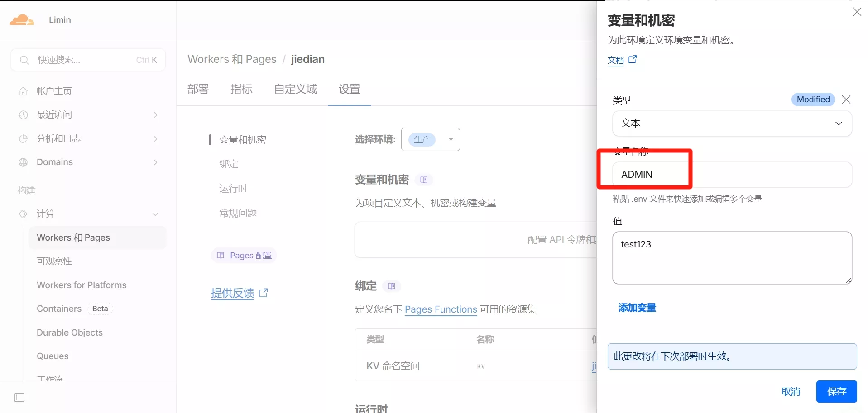Switch to the 自定义域 tab
868x413 pixels.
click(x=296, y=89)
